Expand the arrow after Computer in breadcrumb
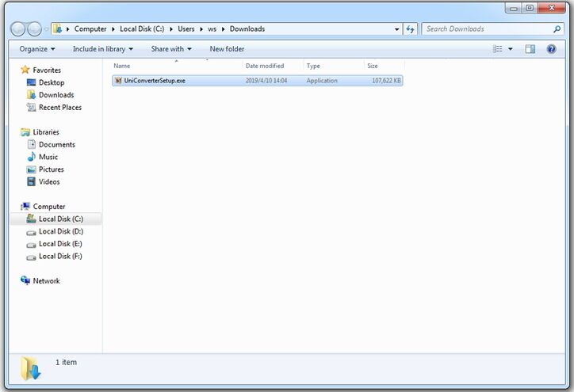The width and height of the screenshot is (574, 392). (x=113, y=29)
